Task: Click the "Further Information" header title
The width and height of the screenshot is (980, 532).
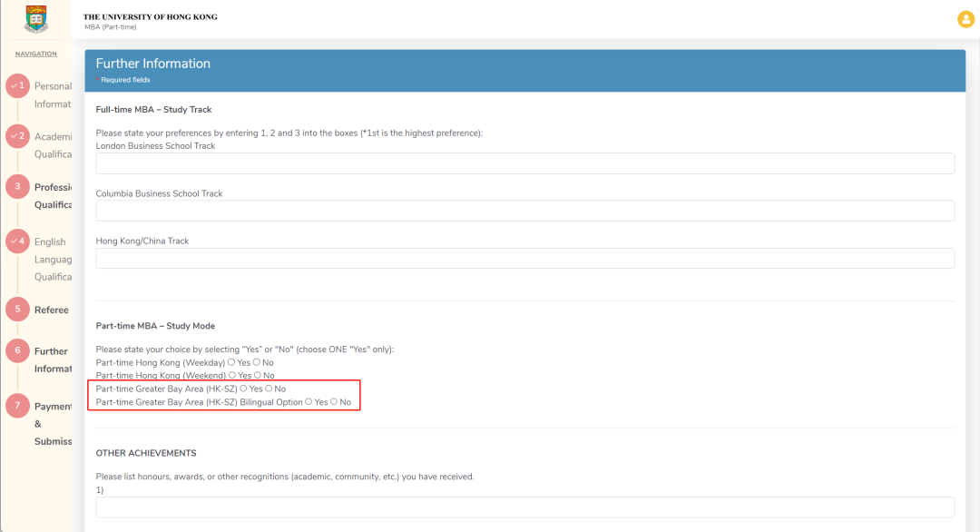Action: click(x=153, y=64)
